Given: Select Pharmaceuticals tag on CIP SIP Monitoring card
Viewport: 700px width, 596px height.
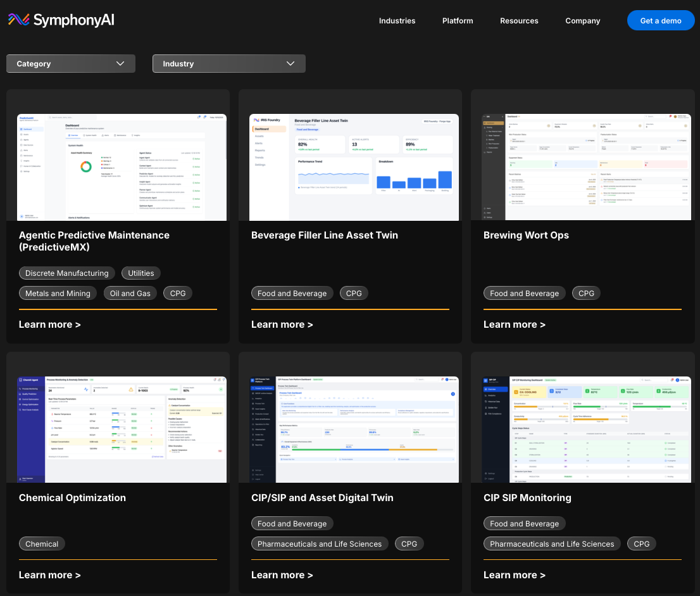Looking at the screenshot, I should coord(553,543).
